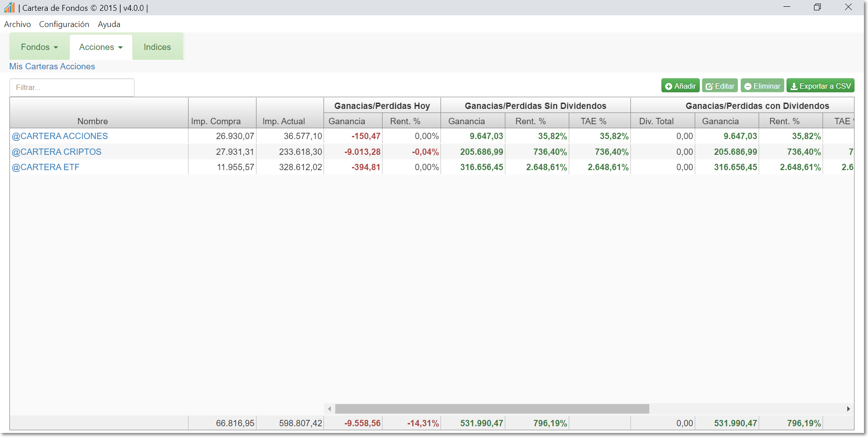Select the 27.931,31 purchase amount cell
The width and height of the screenshot is (868, 437).
(222, 152)
